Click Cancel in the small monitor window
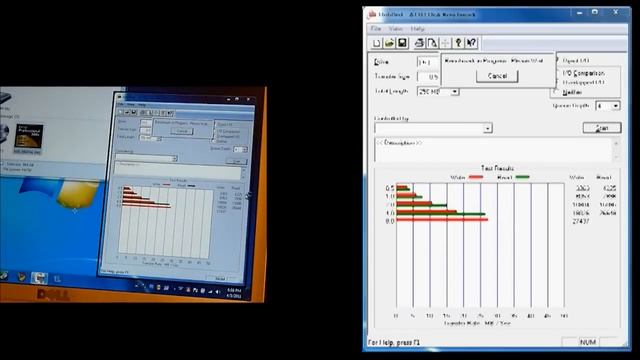The height and width of the screenshot is (360, 640). [x=182, y=131]
